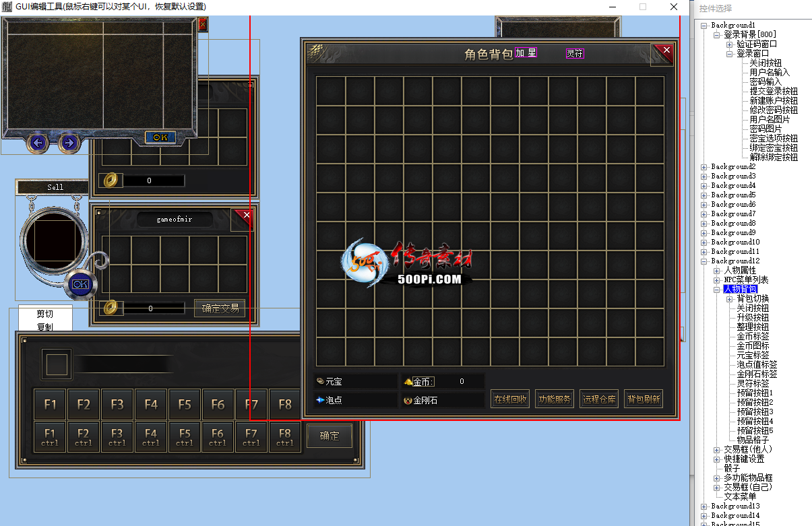
Task: Click the 远程仓库 button
Action: point(599,399)
